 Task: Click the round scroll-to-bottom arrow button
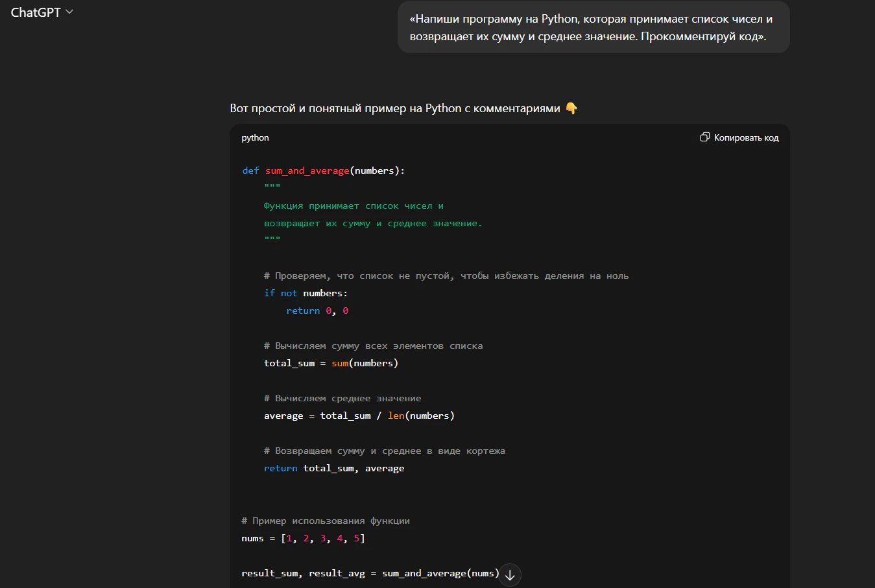(510, 574)
